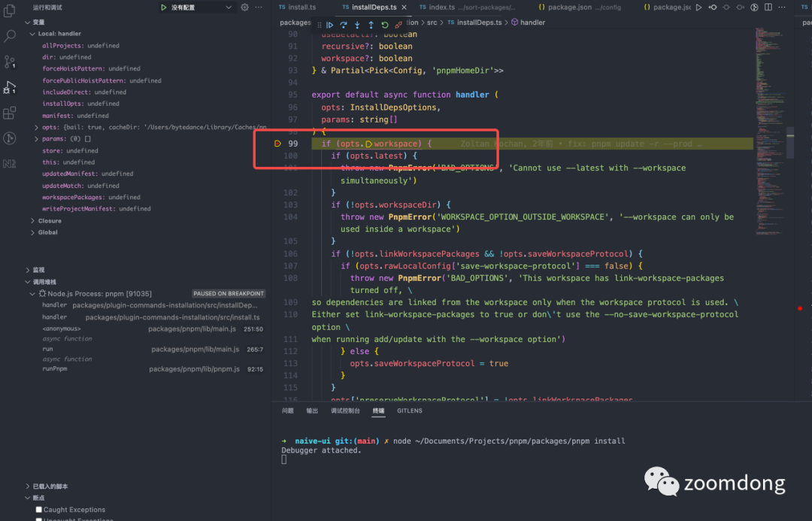Click the allProjects: undefined variable
Image resolution: width=812 pixels, height=521 pixels.
(x=80, y=46)
